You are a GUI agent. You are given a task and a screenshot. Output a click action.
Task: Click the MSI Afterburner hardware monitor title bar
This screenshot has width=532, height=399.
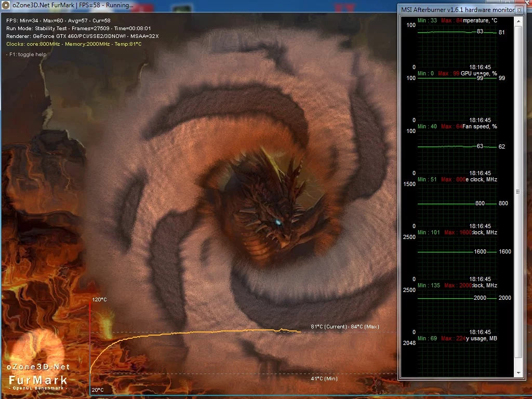point(457,10)
